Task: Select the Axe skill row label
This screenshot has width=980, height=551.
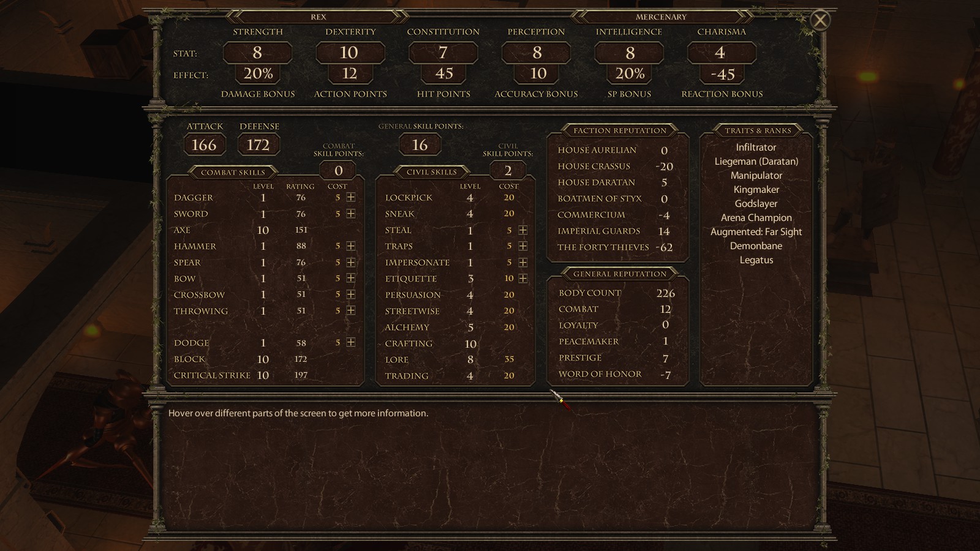Action: pos(182,230)
